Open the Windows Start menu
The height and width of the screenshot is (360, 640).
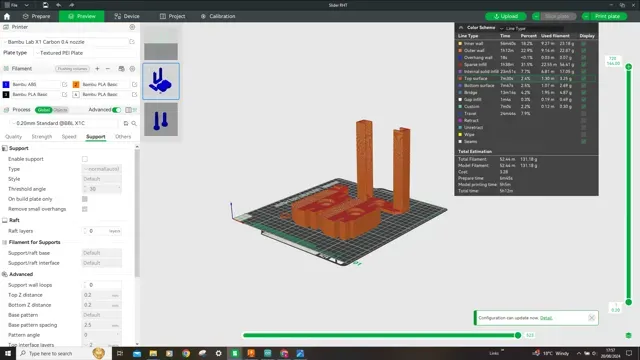(x=8, y=353)
